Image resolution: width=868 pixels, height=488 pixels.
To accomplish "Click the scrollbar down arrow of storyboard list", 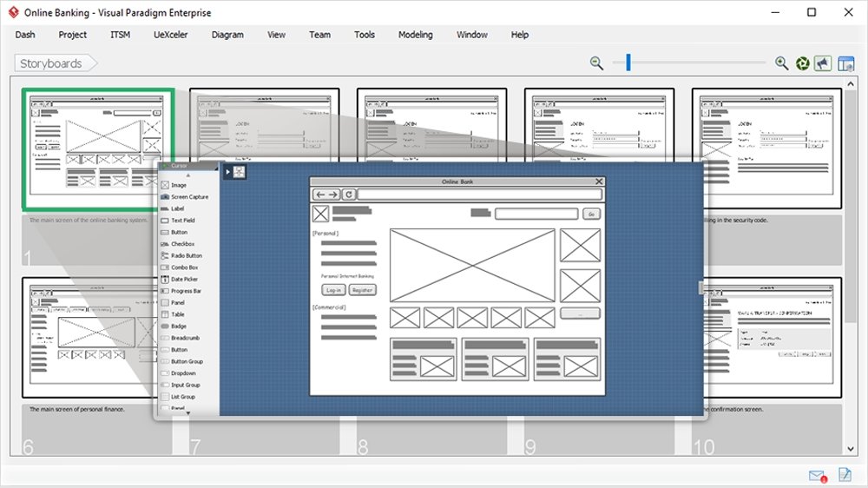I will pyautogui.click(x=851, y=449).
